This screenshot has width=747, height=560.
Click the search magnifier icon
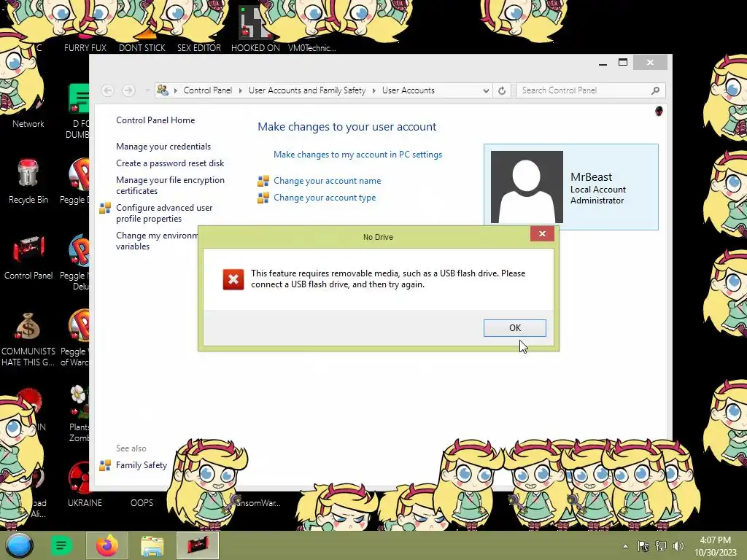656,90
